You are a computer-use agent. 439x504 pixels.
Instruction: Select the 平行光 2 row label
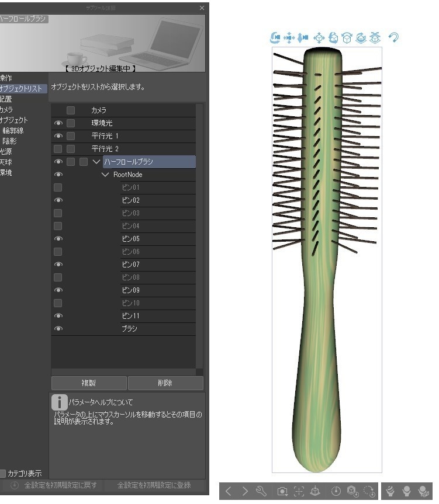tap(105, 149)
